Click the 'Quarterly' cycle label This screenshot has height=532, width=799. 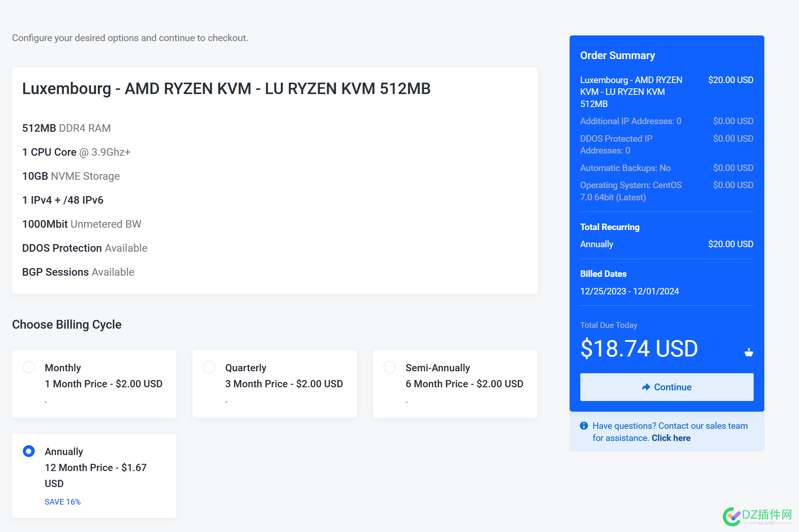click(246, 368)
